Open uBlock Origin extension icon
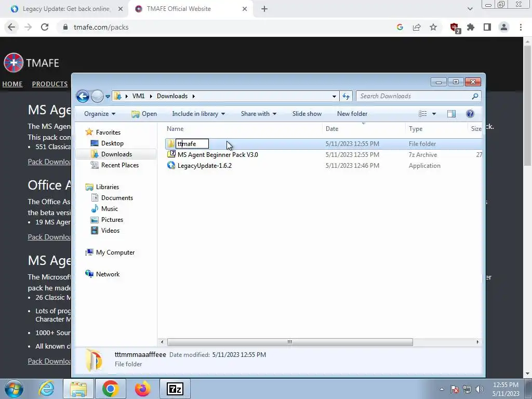This screenshot has height=399, width=532. click(455, 28)
